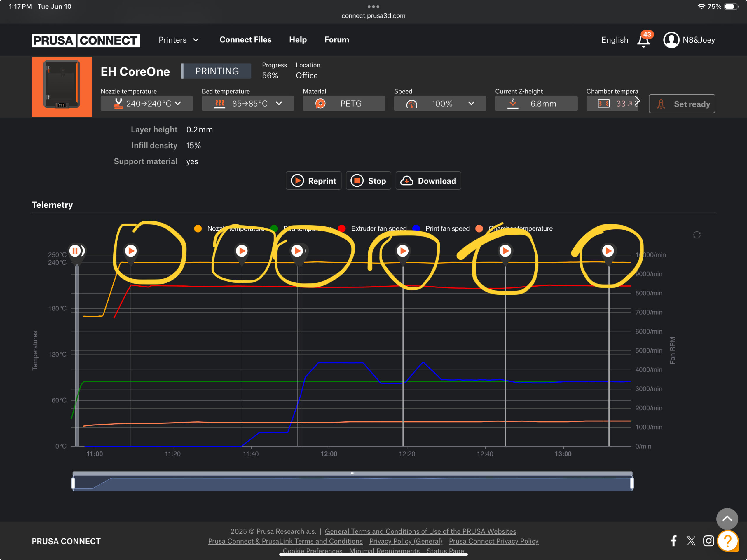
Task: Open the X social icon in footer
Action: 691,541
